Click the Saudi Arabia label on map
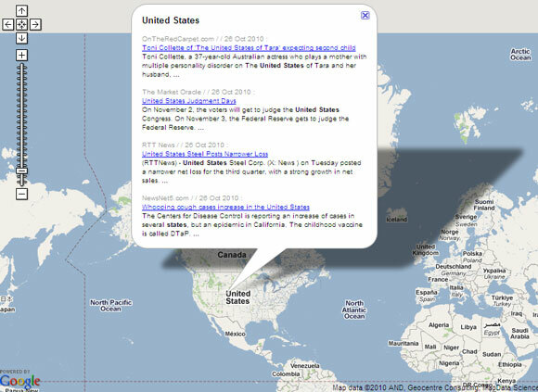Screen dimensions: 538x392 (519, 334)
